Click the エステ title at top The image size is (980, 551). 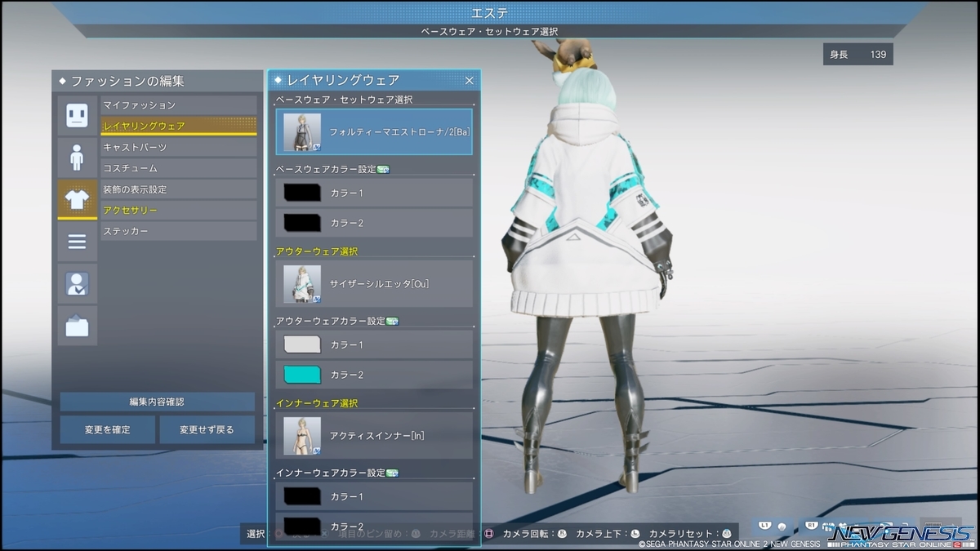(x=490, y=12)
